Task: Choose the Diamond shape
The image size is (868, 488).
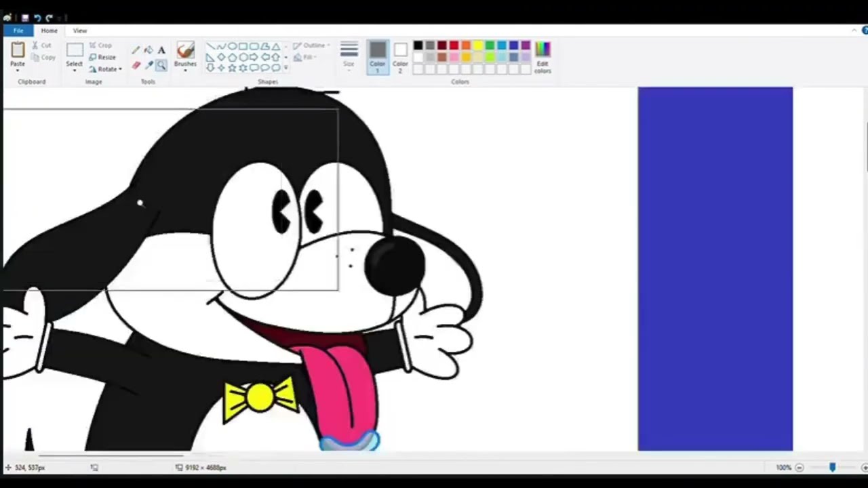Action: (221, 57)
